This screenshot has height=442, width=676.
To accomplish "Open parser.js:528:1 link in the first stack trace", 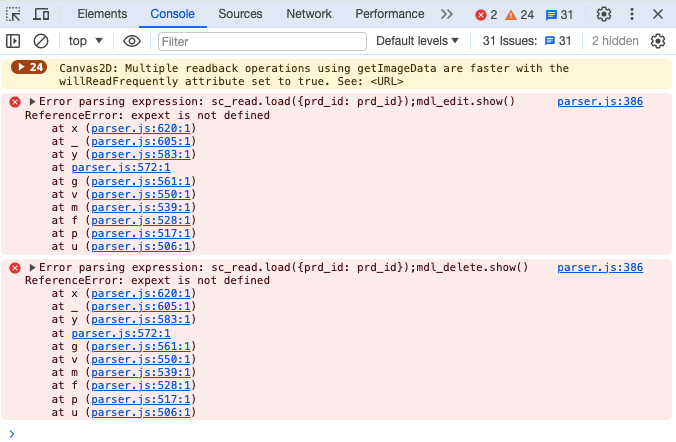I will [141, 220].
